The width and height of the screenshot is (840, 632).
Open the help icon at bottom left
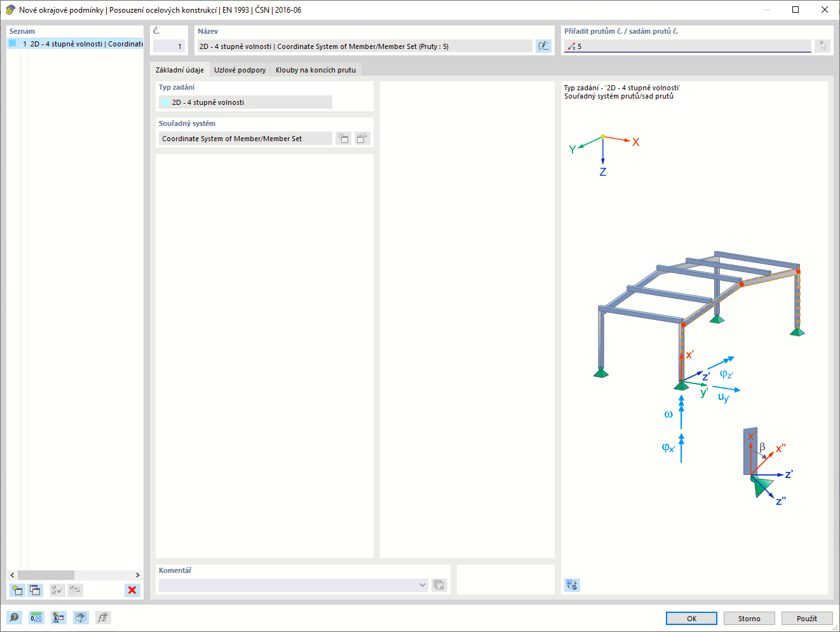coord(14,617)
